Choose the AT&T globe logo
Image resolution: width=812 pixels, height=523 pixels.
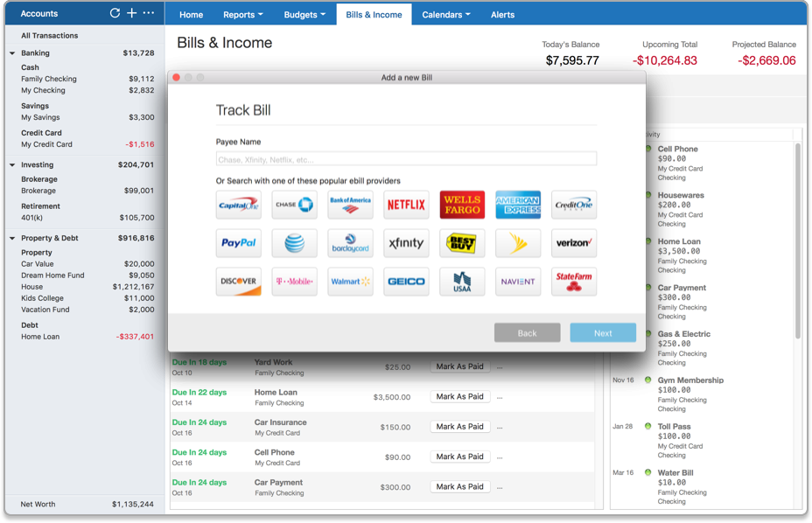295,243
